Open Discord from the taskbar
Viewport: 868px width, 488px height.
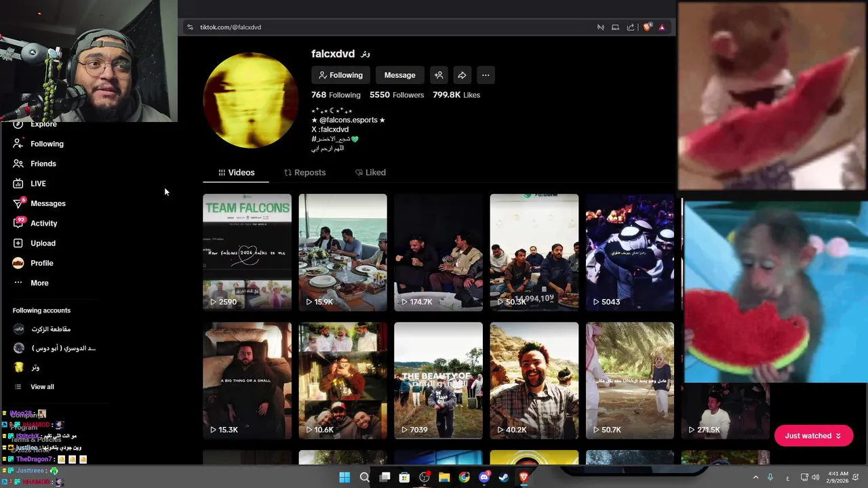pos(484,477)
